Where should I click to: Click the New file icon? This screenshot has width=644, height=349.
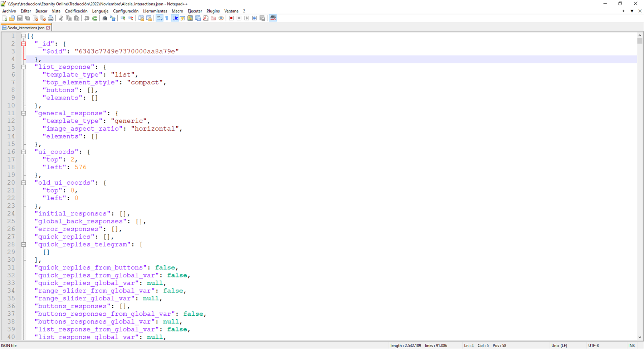(x=4, y=18)
